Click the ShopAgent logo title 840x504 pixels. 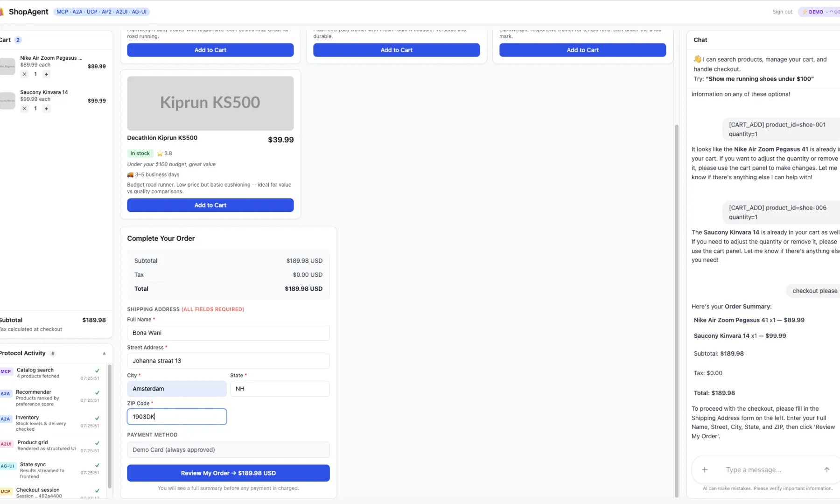click(28, 12)
